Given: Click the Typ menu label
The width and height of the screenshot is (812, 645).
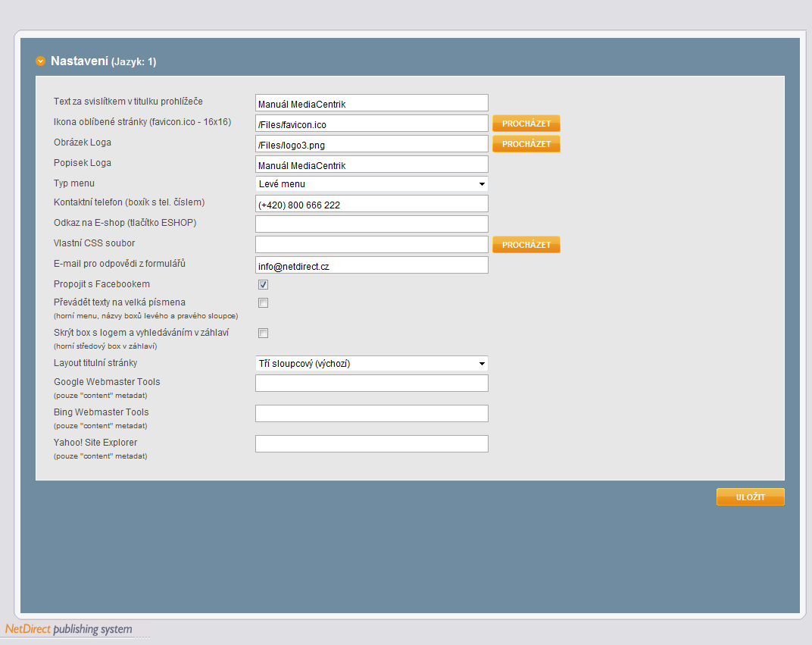Looking at the screenshot, I should (74, 183).
